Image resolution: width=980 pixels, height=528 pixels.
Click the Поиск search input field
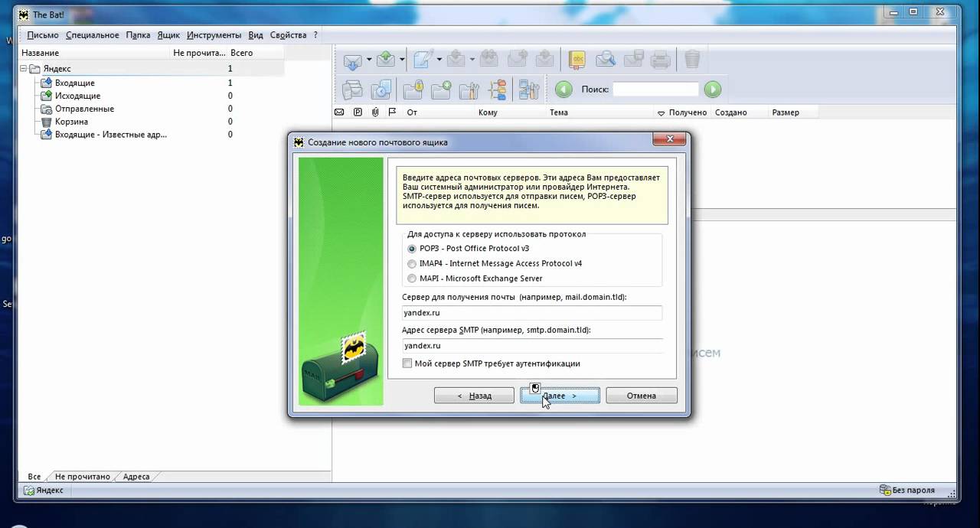[x=656, y=90]
